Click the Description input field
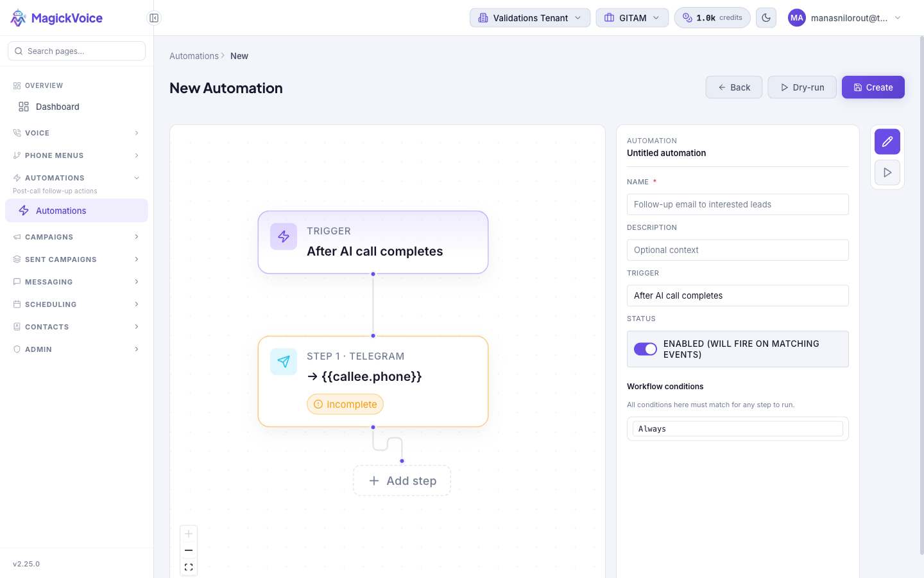 (x=738, y=250)
